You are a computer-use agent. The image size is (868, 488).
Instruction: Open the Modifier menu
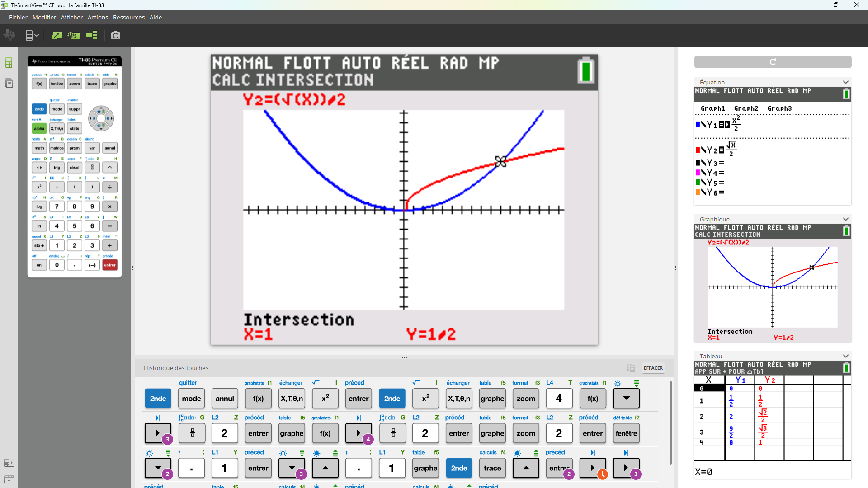click(x=44, y=17)
